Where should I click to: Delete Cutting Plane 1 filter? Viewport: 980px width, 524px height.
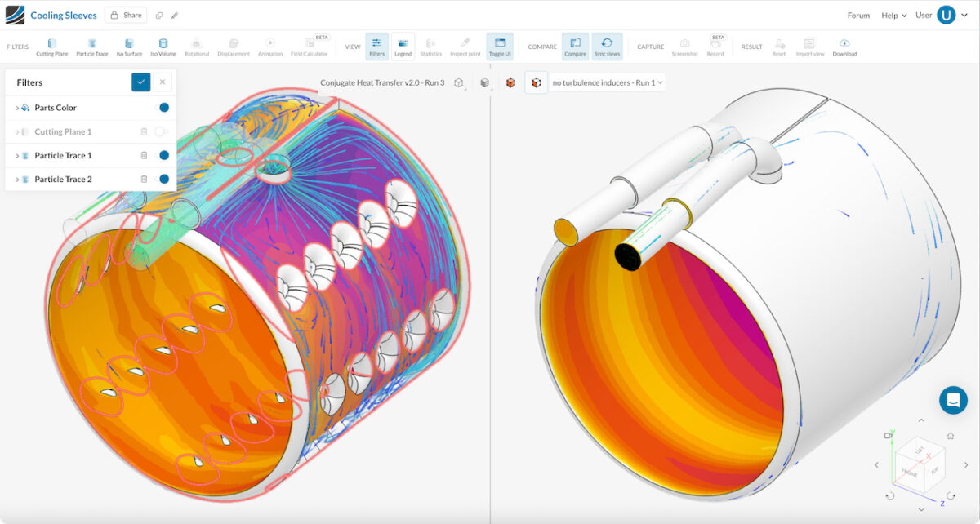click(x=144, y=131)
